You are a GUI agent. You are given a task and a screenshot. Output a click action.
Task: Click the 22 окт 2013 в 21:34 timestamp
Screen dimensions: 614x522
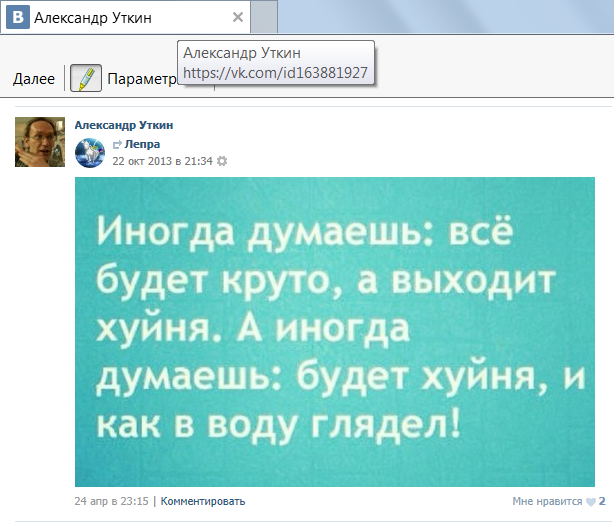[162, 161]
